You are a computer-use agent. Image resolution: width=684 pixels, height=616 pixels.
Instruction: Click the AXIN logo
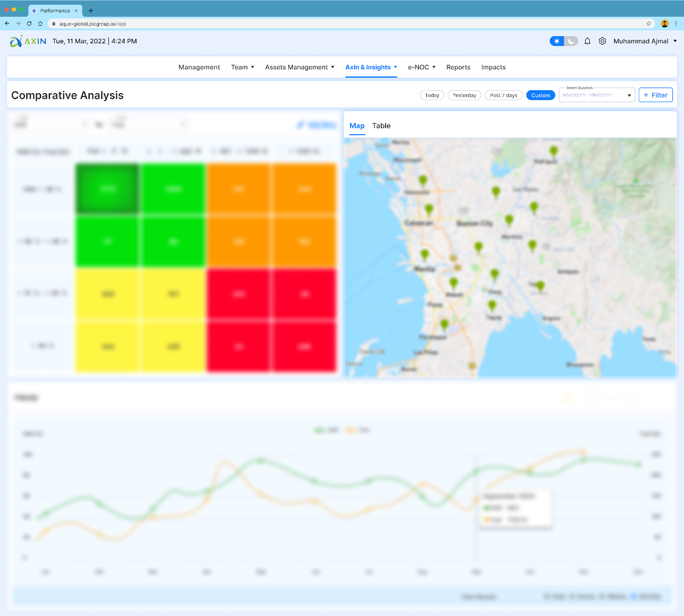point(28,41)
